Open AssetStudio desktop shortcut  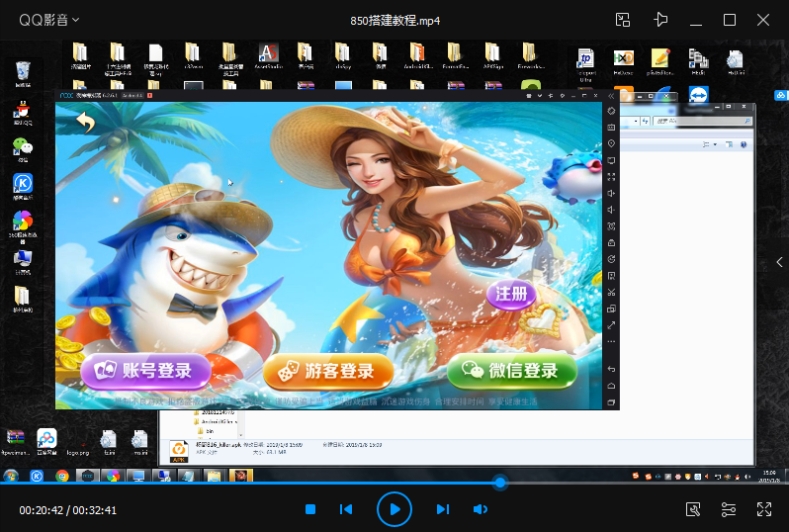[x=268, y=56]
